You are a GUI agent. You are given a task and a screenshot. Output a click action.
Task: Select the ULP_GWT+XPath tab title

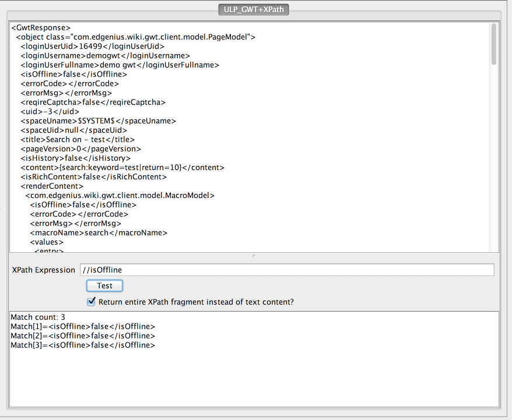(254, 9)
